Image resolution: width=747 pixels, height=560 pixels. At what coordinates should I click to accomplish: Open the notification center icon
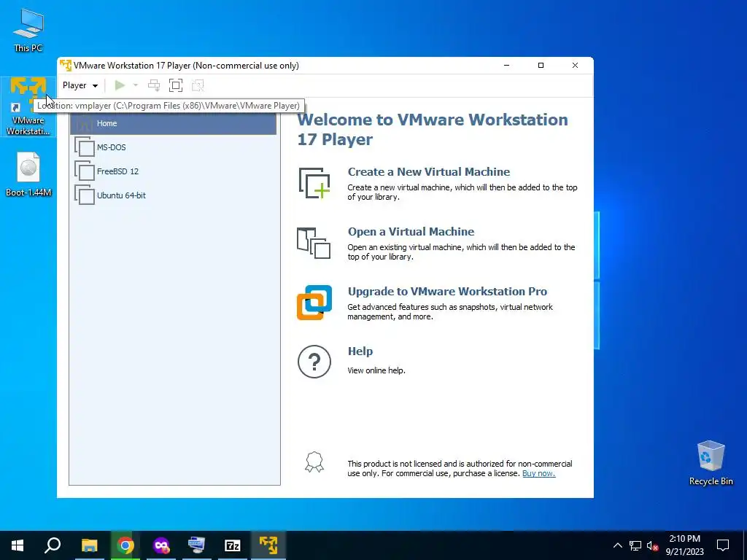[x=723, y=545]
